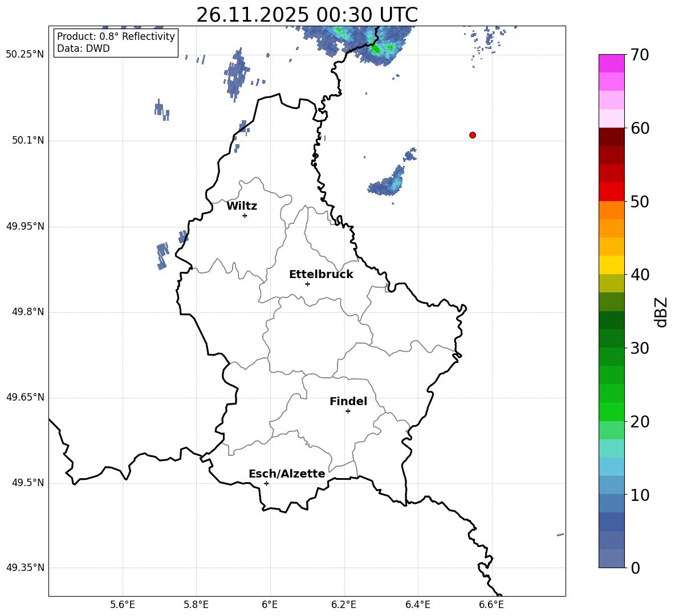Select the Esch/Alzette map label
This screenshot has height=616, width=675.
[x=287, y=474]
